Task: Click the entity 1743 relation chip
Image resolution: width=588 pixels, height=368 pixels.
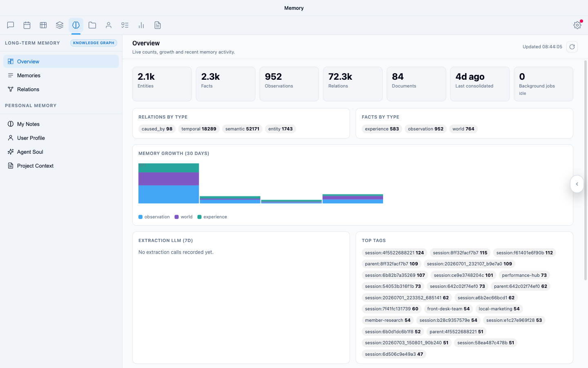Action: tap(281, 129)
